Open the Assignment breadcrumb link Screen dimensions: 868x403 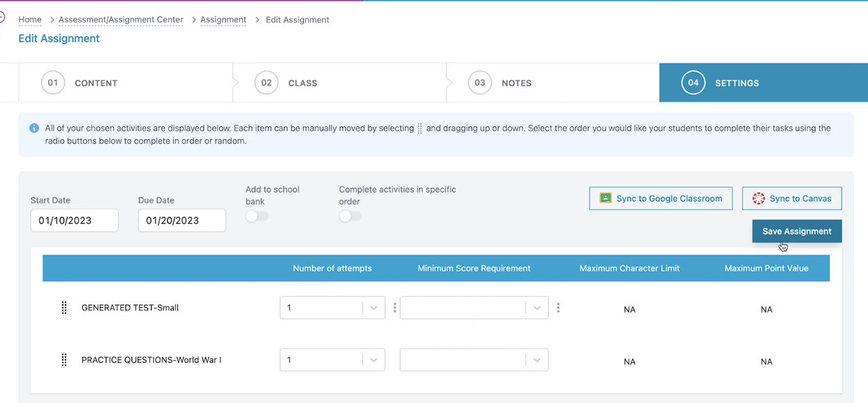coord(223,19)
